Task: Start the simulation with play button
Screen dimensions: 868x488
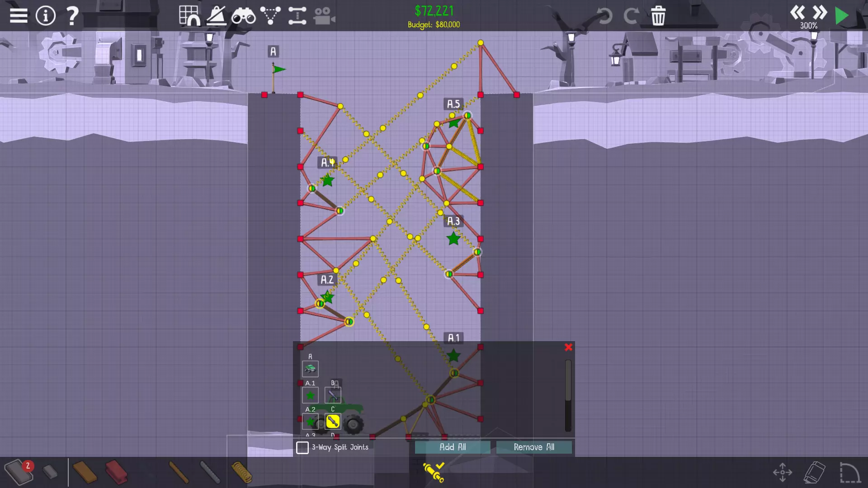Action: click(841, 16)
